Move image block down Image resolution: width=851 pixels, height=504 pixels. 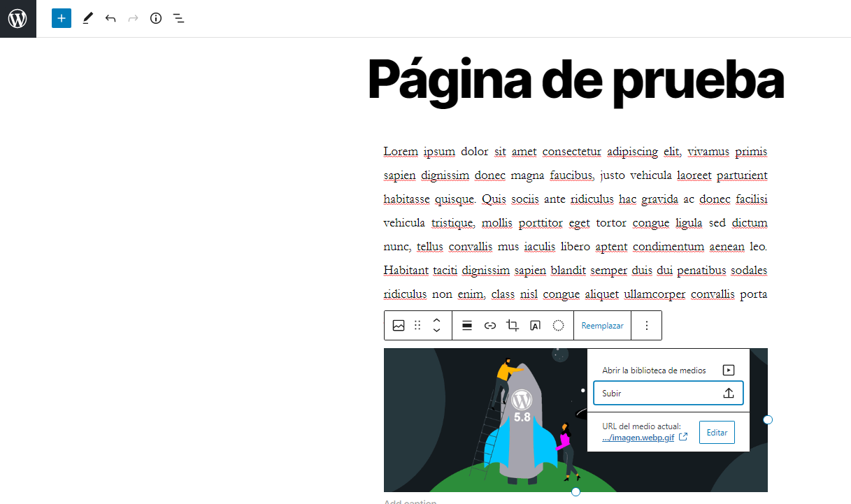[436, 331]
